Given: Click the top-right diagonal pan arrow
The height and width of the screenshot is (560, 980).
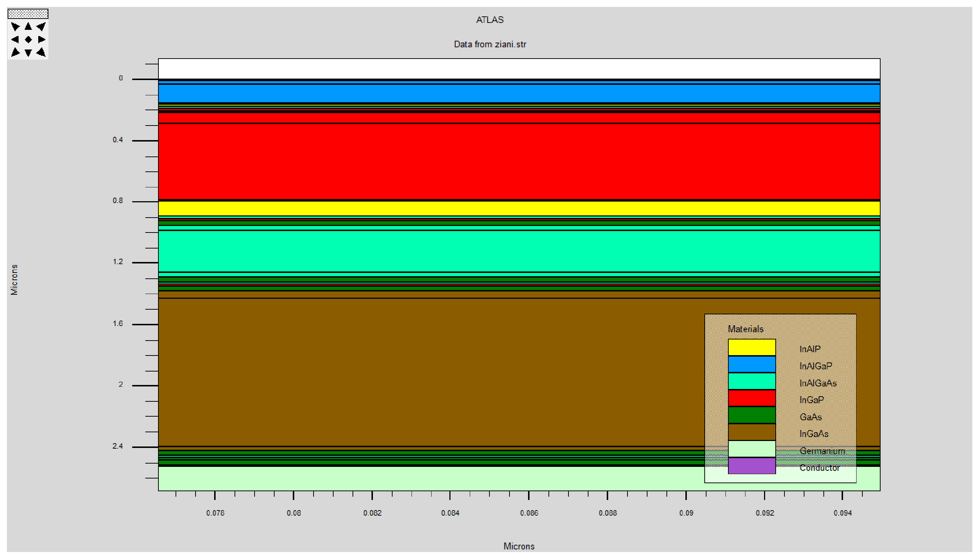Looking at the screenshot, I should coord(41,27).
